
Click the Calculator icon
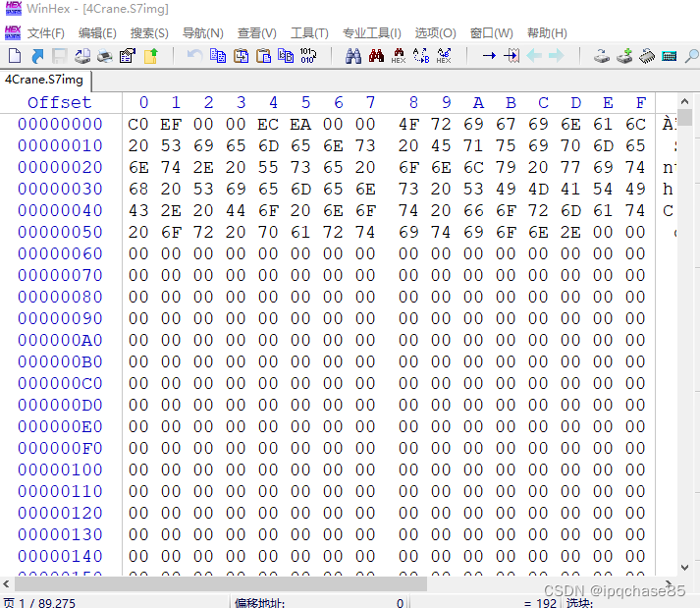670,56
